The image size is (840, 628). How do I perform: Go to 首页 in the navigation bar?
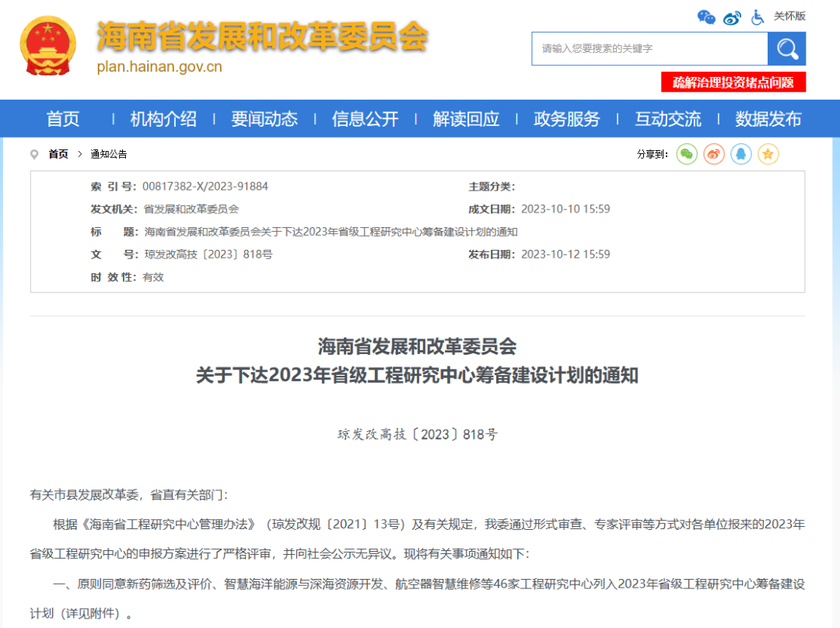click(x=63, y=119)
